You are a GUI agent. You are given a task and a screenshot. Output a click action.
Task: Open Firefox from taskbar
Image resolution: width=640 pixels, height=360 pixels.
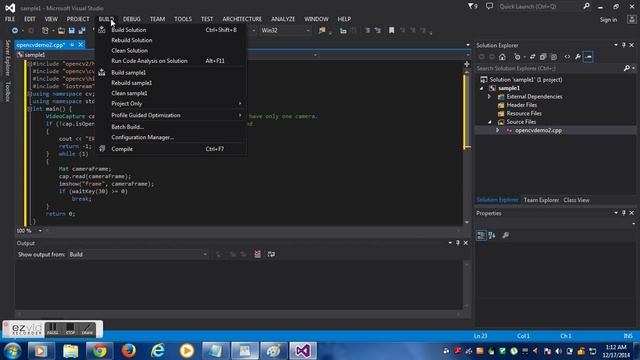[129, 351]
